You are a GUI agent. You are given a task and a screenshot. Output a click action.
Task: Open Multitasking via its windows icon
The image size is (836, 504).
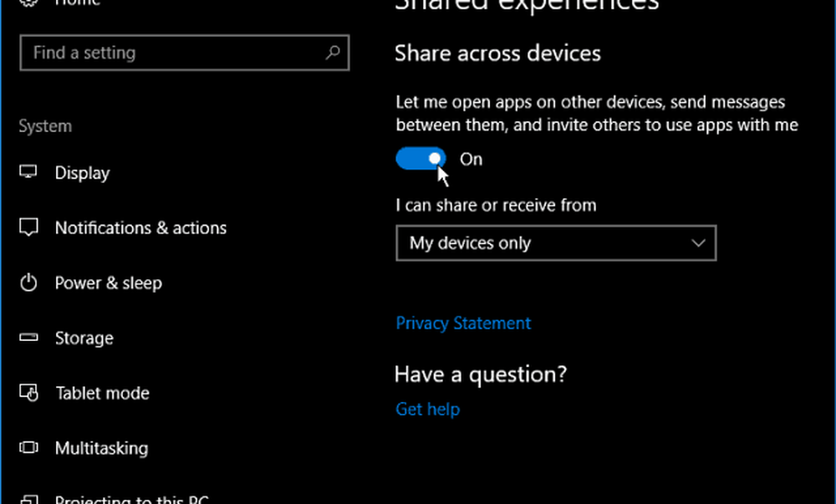point(28,448)
